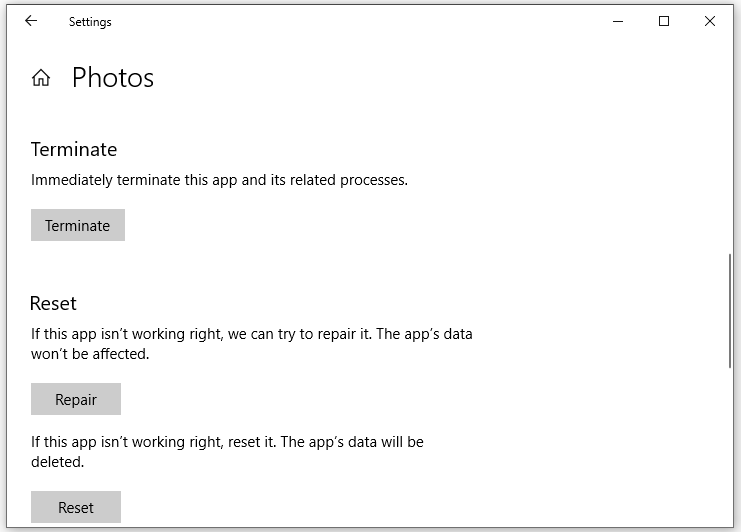Click the Settings title text

pos(90,22)
